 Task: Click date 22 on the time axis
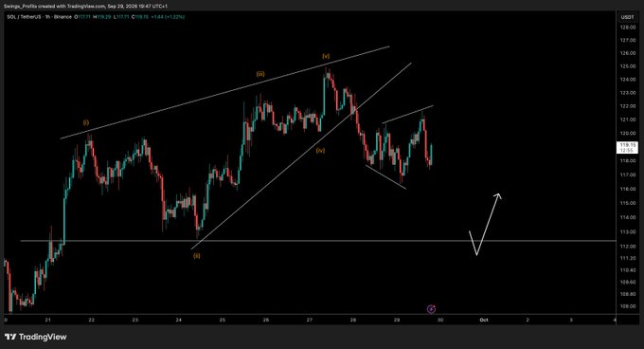pos(92,320)
